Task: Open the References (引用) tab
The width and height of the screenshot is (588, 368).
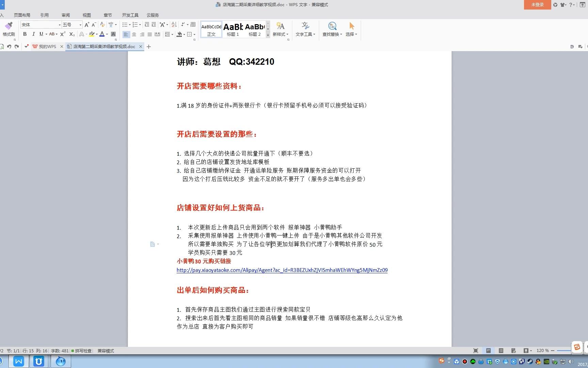Action: pyautogui.click(x=44, y=15)
